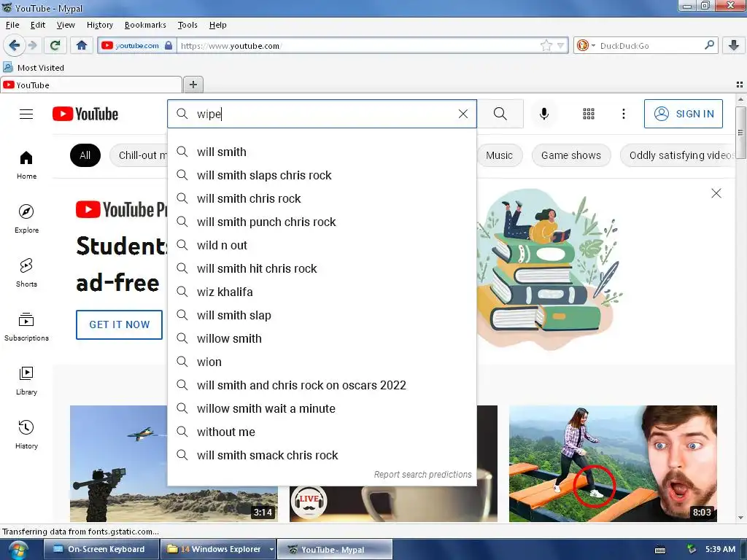Start voice search with microphone icon
Image resolution: width=747 pixels, height=560 pixels.
click(x=544, y=114)
